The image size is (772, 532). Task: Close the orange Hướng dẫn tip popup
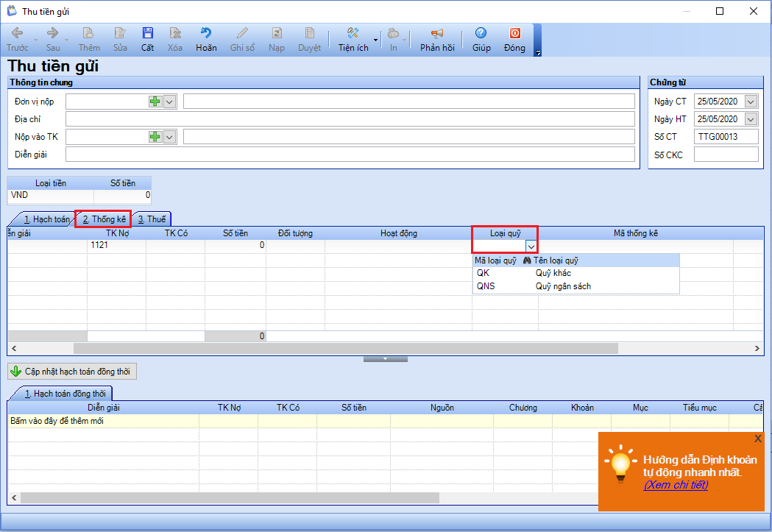758,438
